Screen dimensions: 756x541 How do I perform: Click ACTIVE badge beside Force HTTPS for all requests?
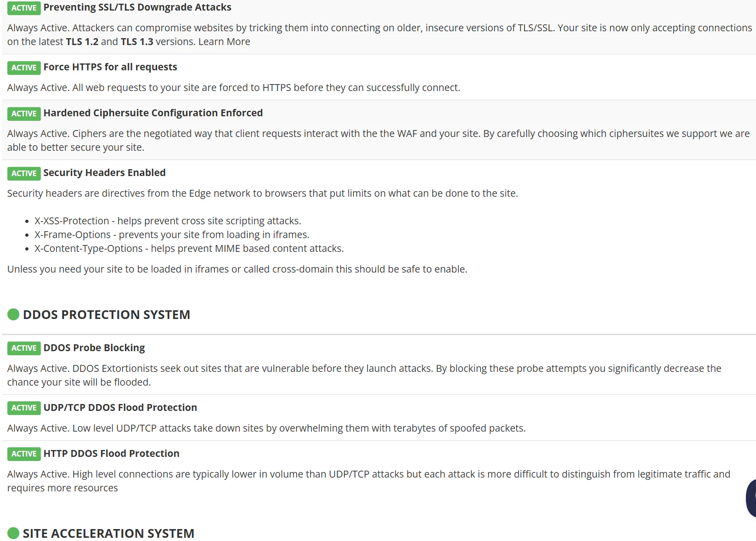point(24,68)
